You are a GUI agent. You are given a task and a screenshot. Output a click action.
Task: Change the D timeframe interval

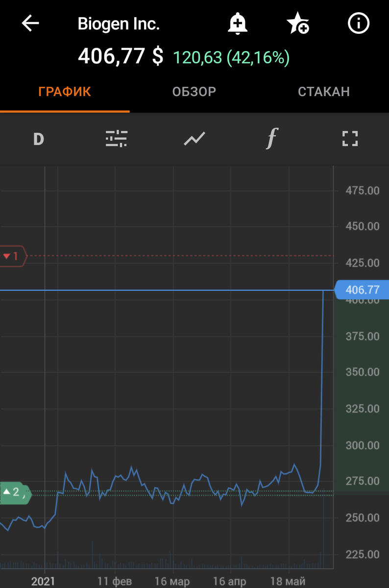tap(39, 139)
